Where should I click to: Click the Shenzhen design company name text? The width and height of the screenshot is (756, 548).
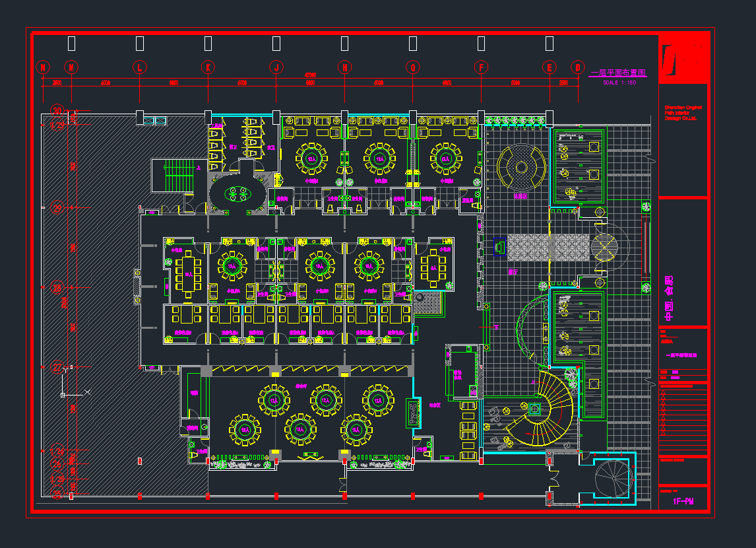tap(683, 113)
